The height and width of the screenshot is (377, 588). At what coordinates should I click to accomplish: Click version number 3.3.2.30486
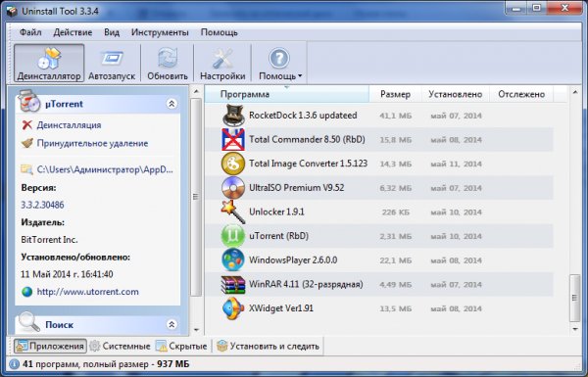click(x=42, y=205)
